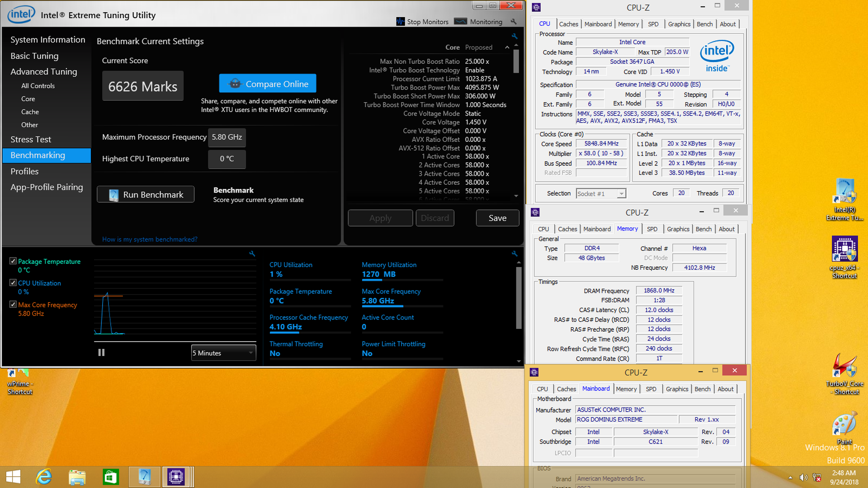Open the cpuz_x64 desktop shortcut
The image size is (868, 488).
844,258
